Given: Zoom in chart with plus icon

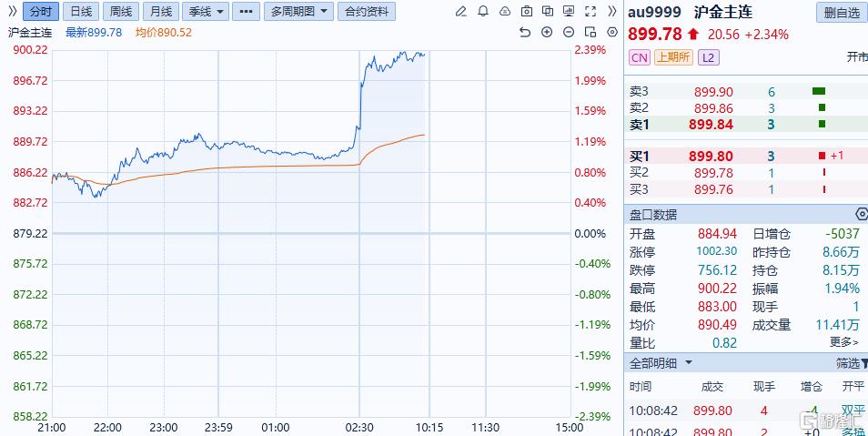Looking at the screenshot, I should [547, 32].
